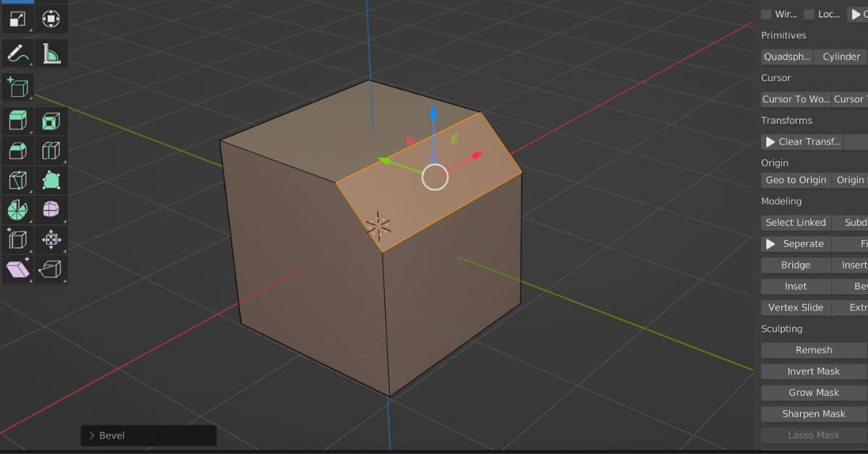The width and height of the screenshot is (868, 454).
Task: Click the Remesh button
Action: 814,350
